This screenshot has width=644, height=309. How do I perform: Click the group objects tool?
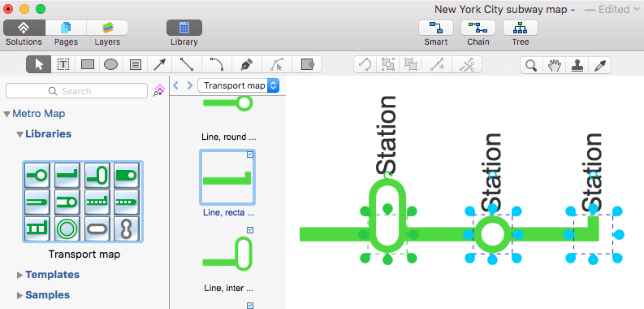(387, 64)
